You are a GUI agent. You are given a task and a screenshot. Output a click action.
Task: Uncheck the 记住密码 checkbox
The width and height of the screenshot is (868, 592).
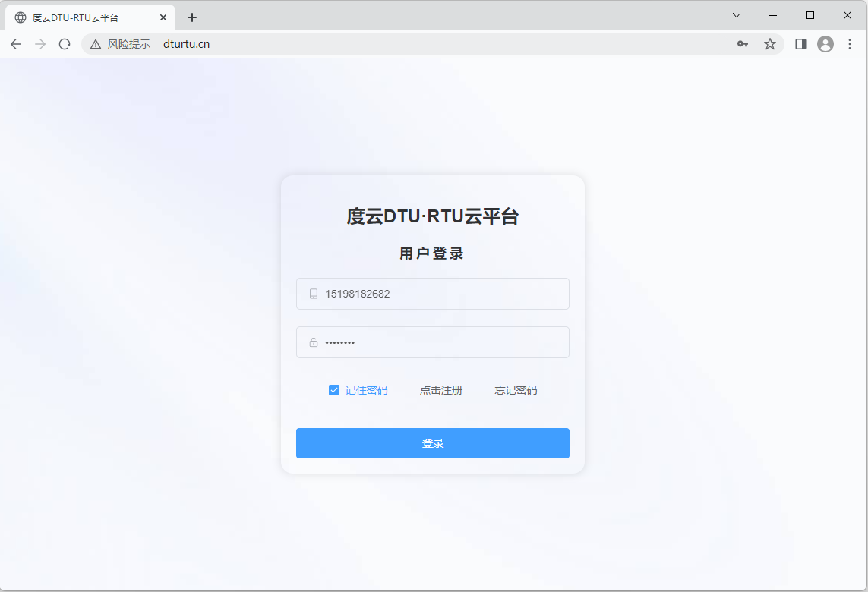point(333,389)
